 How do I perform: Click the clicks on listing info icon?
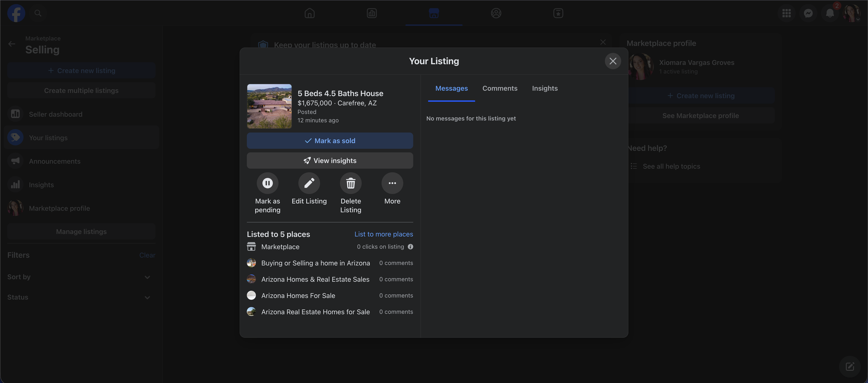tap(410, 247)
